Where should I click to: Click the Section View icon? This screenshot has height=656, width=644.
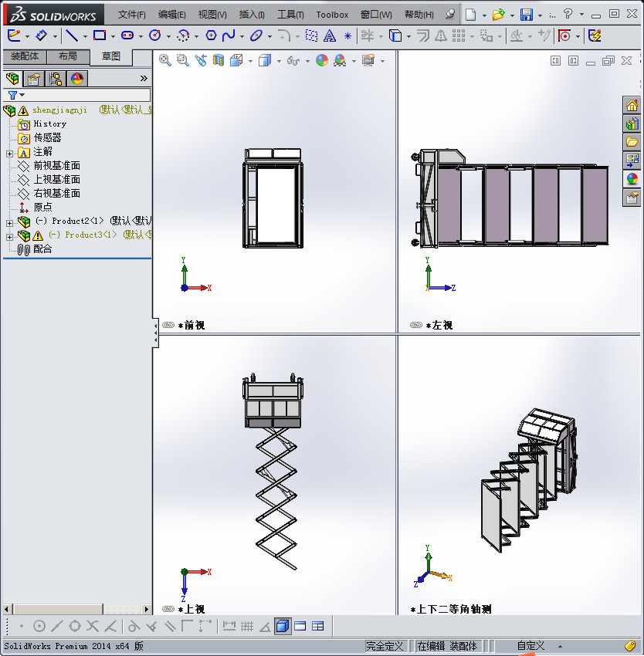coord(219,61)
